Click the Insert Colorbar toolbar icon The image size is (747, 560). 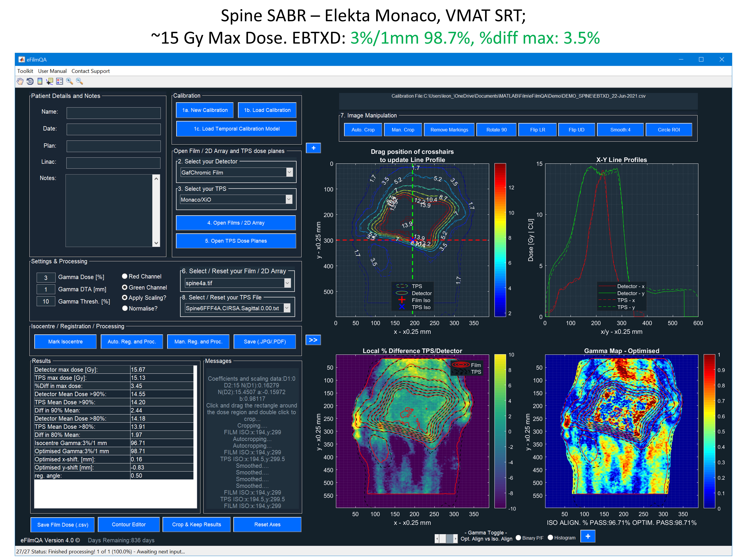[x=40, y=81]
